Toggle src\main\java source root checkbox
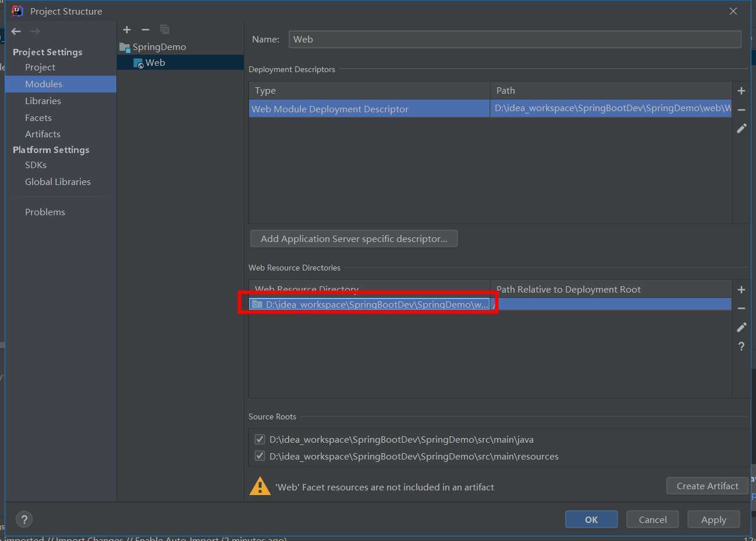The height and width of the screenshot is (541, 756). point(260,439)
